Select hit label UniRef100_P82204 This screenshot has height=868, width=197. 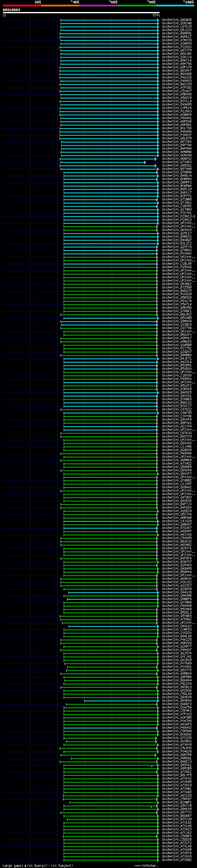[177, 684]
